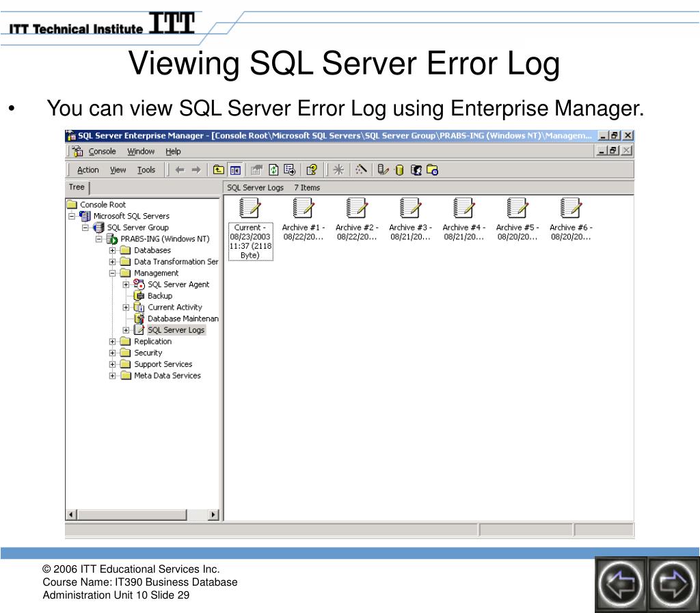
Task: Expand the Security folder
Action: [x=113, y=353]
